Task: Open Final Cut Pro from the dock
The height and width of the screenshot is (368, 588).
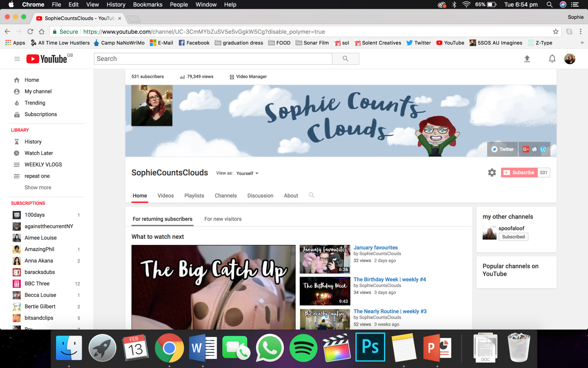Action: click(x=337, y=348)
